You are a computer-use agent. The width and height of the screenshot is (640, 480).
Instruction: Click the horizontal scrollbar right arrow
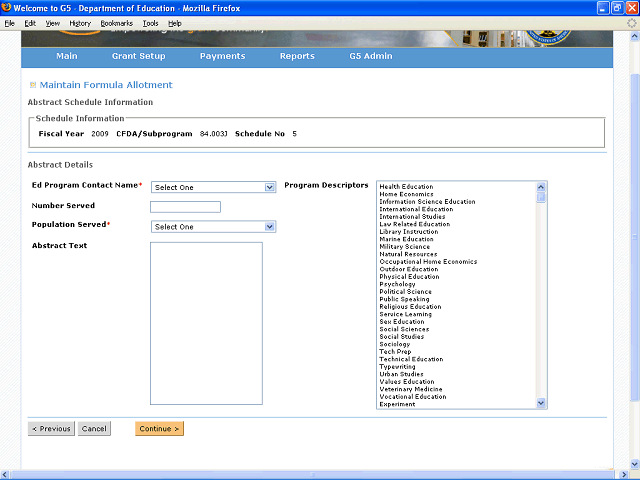click(624, 475)
